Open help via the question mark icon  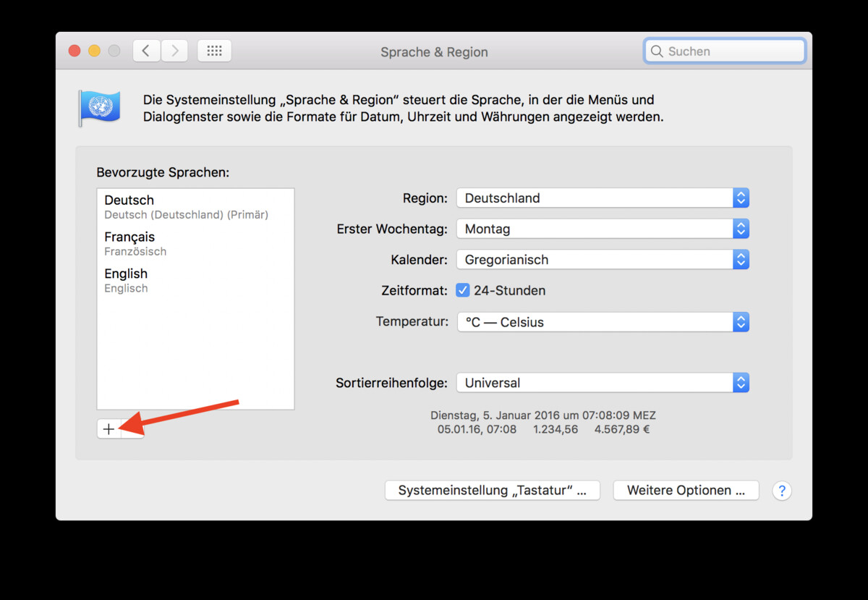[x=782, y=491]
